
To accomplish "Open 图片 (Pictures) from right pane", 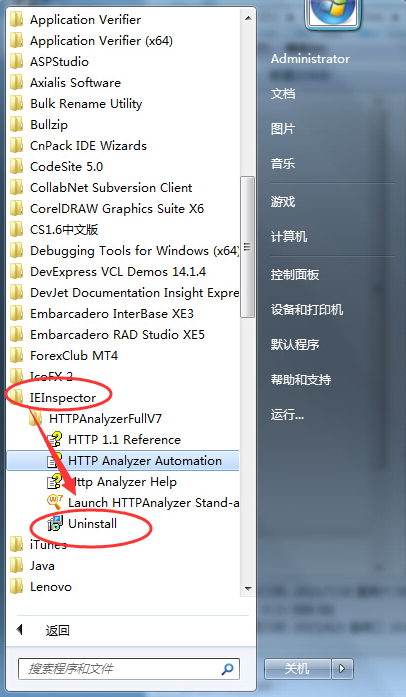I will pos(283,129).
